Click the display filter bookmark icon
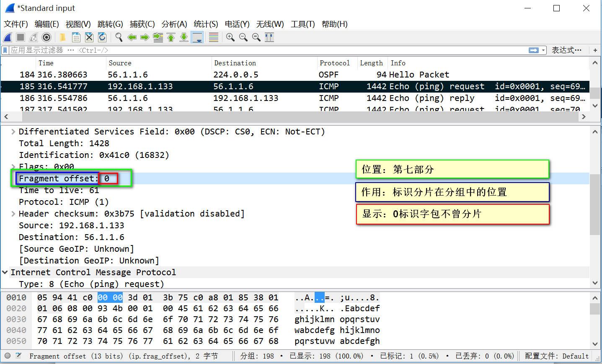This screenshot has width=602, height=364. (5, 50)
